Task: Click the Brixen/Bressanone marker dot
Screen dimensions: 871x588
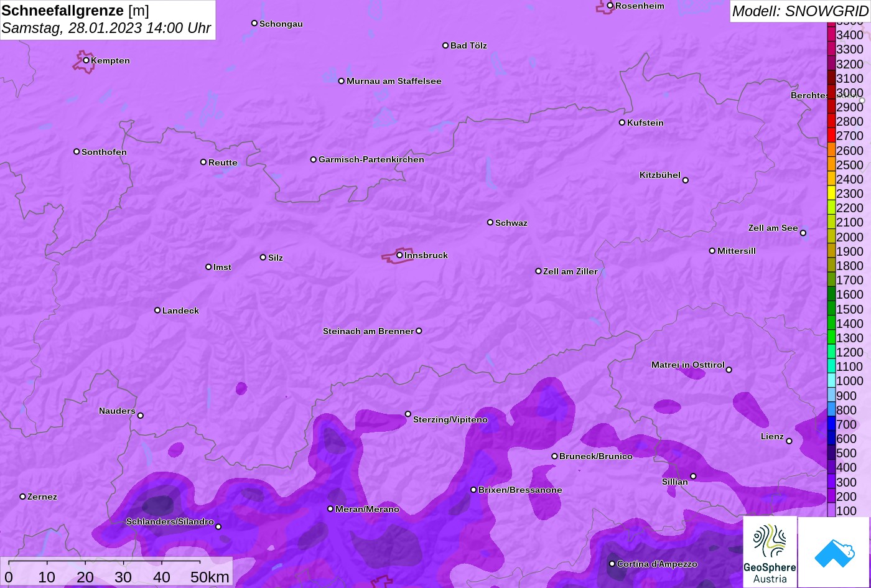Action: pos(473,490)
